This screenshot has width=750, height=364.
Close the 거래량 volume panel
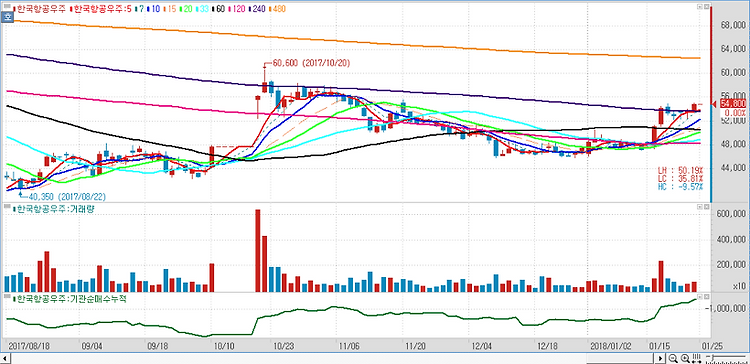coord(706,207)
